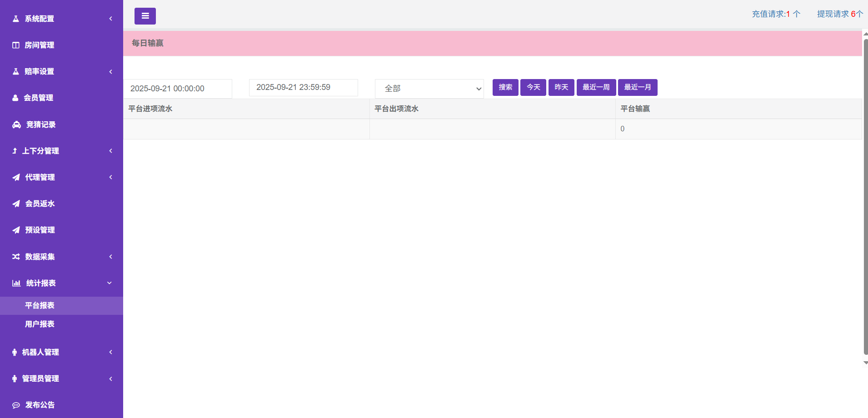This screenshot has width=868, height=418.
Task: Click the bar chart icon beside 统计报表
Action: pos(16,283)
